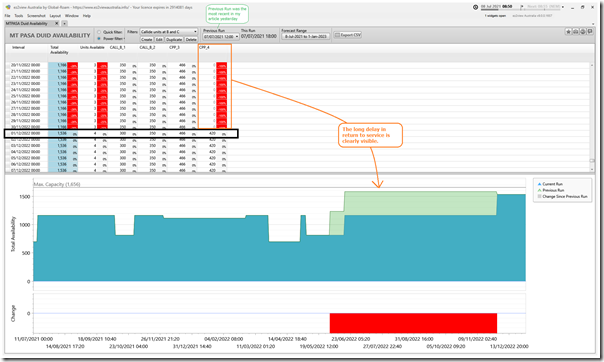Open the Previous Run date dropdown

[221, 37]
